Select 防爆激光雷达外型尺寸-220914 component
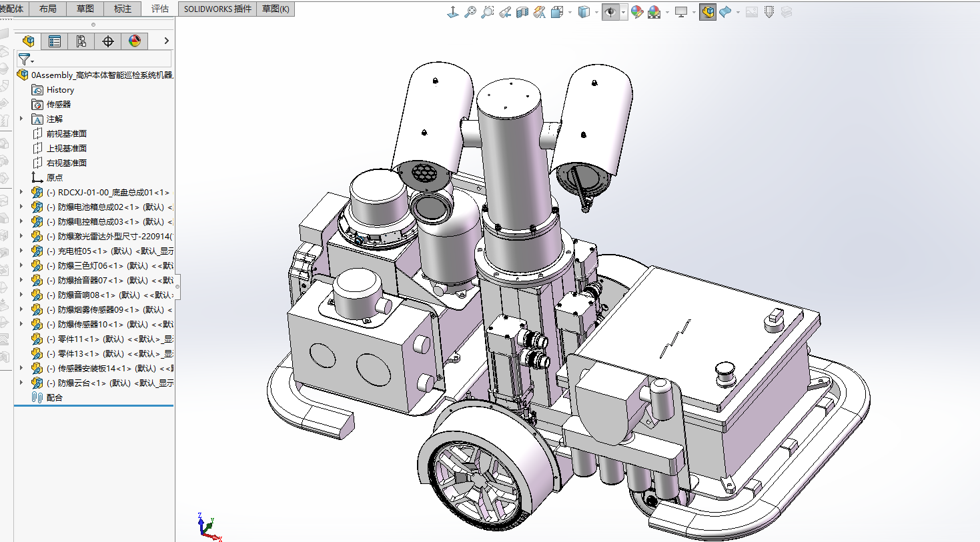The height and width of the screenshot is (542, 980). [103, 237]
